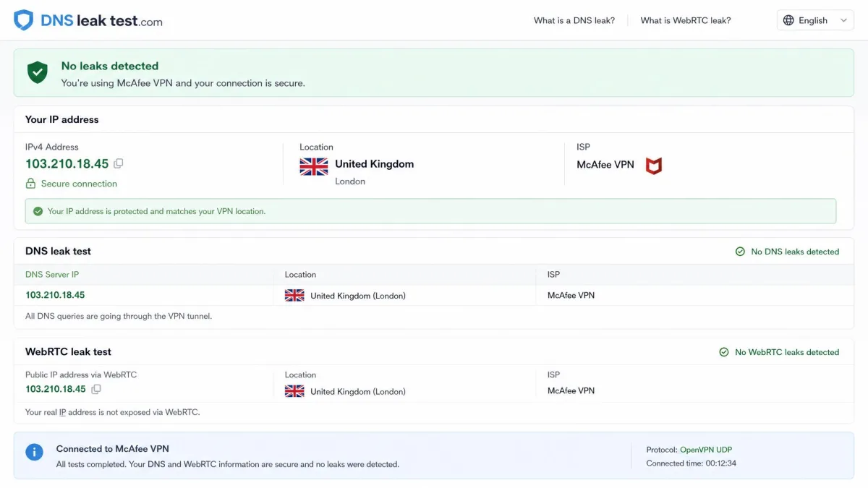Viewport: 868px width, 488px height.
Task: Click 'McAfee VPN' in the WebRTC row
Action: coord(571,390)
